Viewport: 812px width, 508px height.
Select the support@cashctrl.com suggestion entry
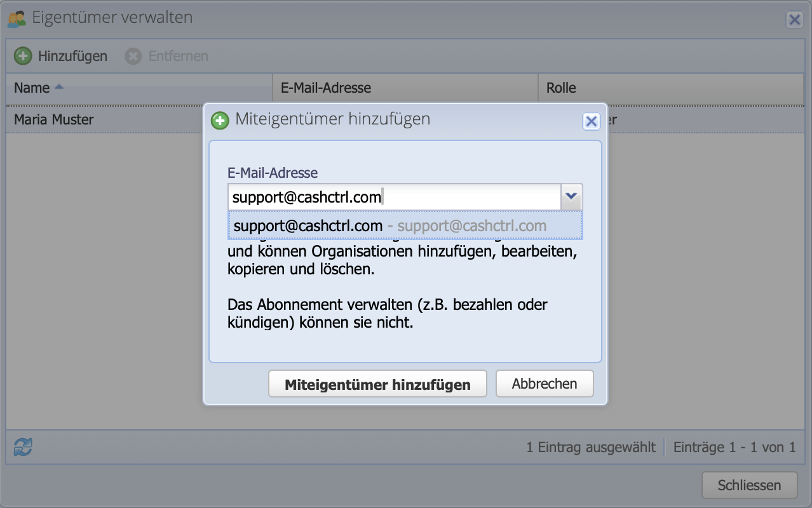point(405,226)
